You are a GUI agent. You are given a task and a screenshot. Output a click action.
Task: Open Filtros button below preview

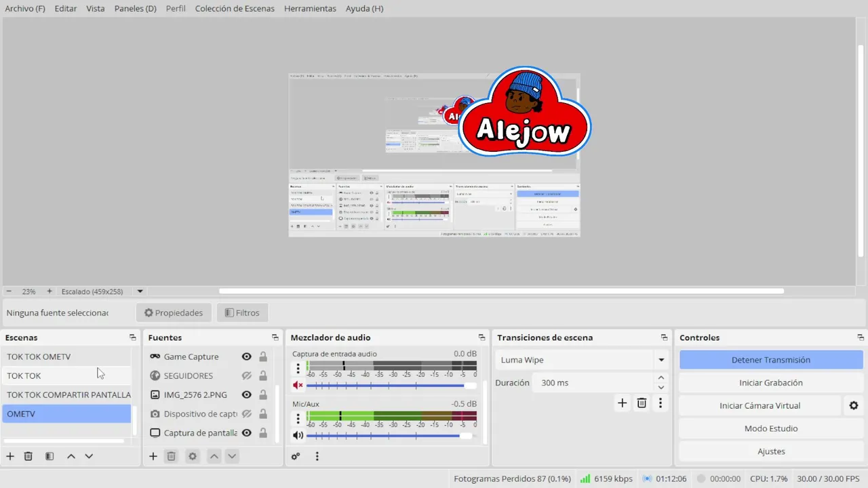tap(242, 313)
